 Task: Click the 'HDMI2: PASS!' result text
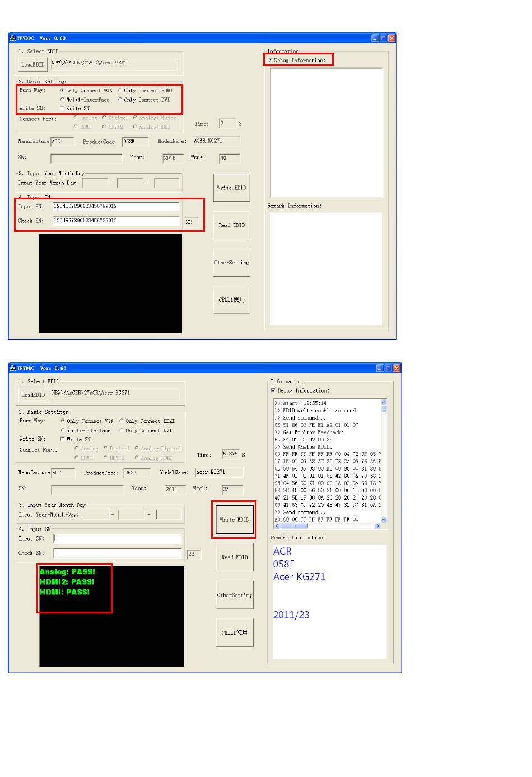coord(67,582)
